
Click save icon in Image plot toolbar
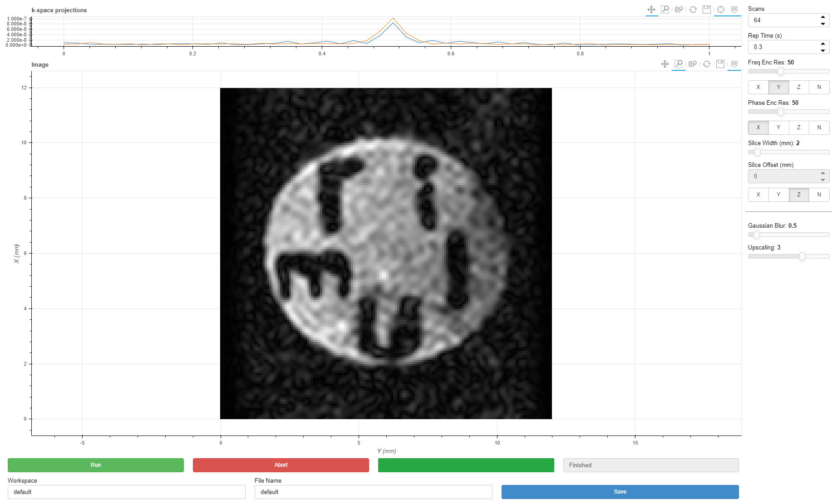(x=720, y=64)
